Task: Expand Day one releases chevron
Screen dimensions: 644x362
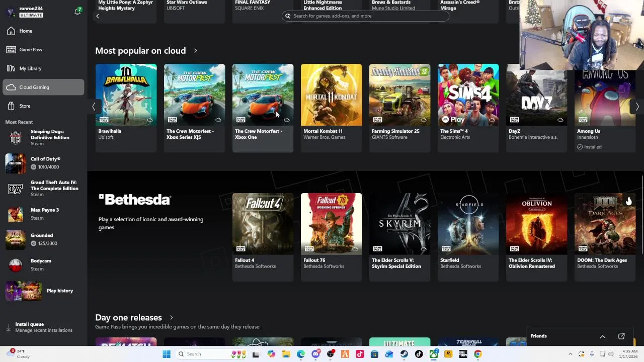Action: [171, 318]
